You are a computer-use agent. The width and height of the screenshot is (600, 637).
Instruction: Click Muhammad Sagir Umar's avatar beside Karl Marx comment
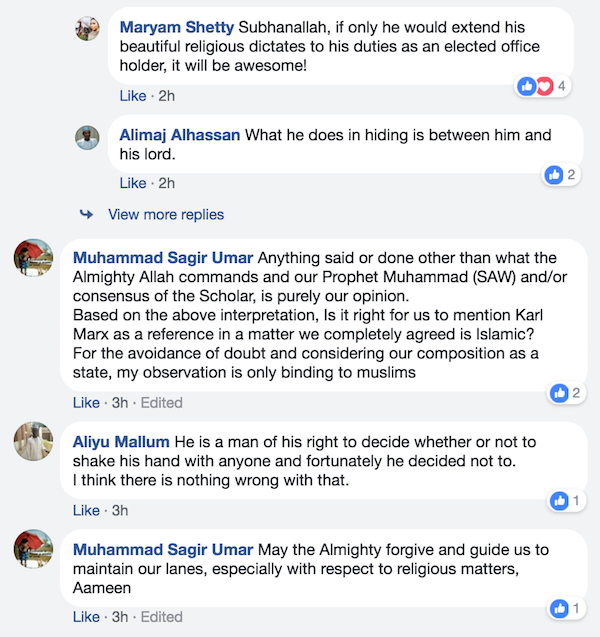(32, 258)
